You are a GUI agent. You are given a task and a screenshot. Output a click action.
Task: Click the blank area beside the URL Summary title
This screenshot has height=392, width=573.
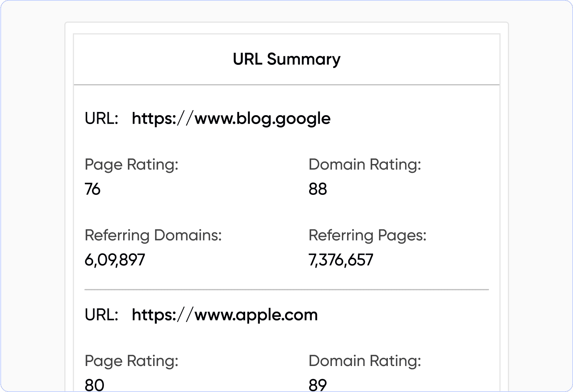420,59
